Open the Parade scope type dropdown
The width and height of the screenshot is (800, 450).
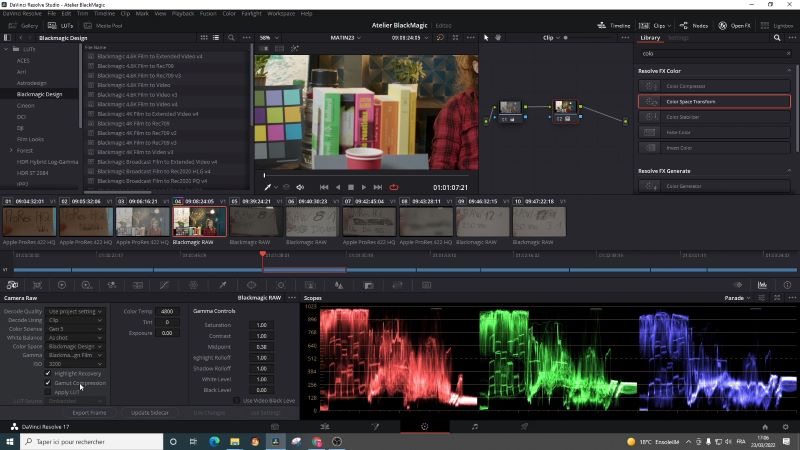[737, 298]
